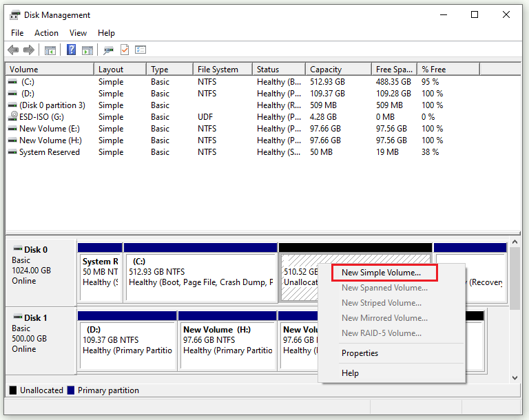The image size is (529, 420).
Task: Click Healthy (B... status of C: drive
Action: tap(279, 82)
